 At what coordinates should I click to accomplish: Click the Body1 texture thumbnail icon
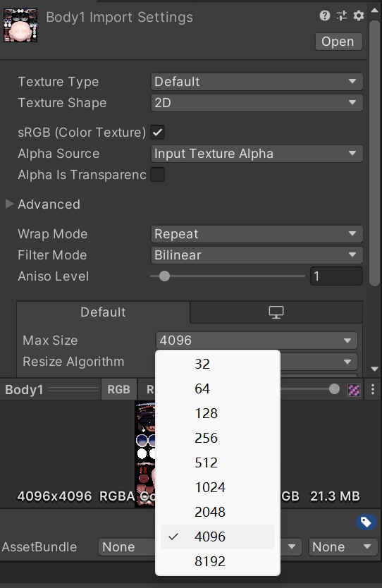pyautogui.click(x=20, y=25)
